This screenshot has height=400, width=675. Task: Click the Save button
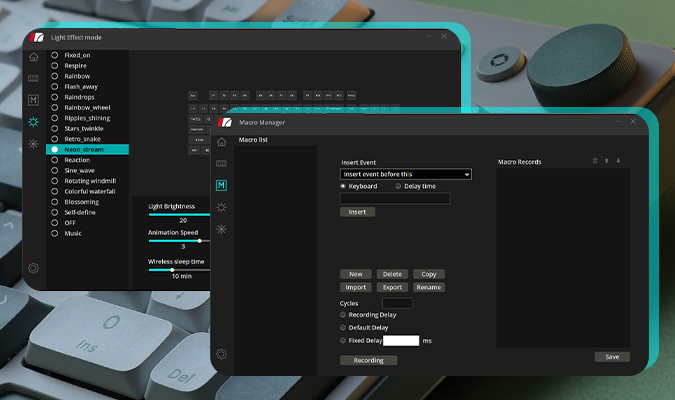(x=611, y=357)
